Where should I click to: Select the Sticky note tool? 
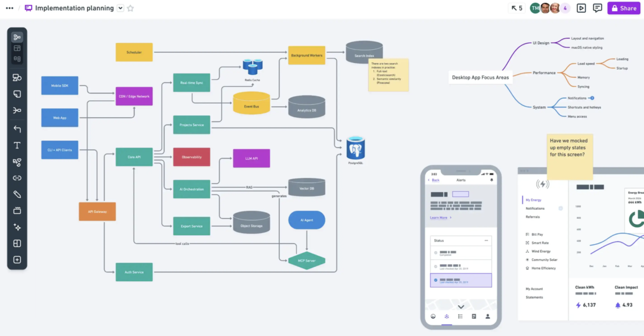[x=17, y=94]
